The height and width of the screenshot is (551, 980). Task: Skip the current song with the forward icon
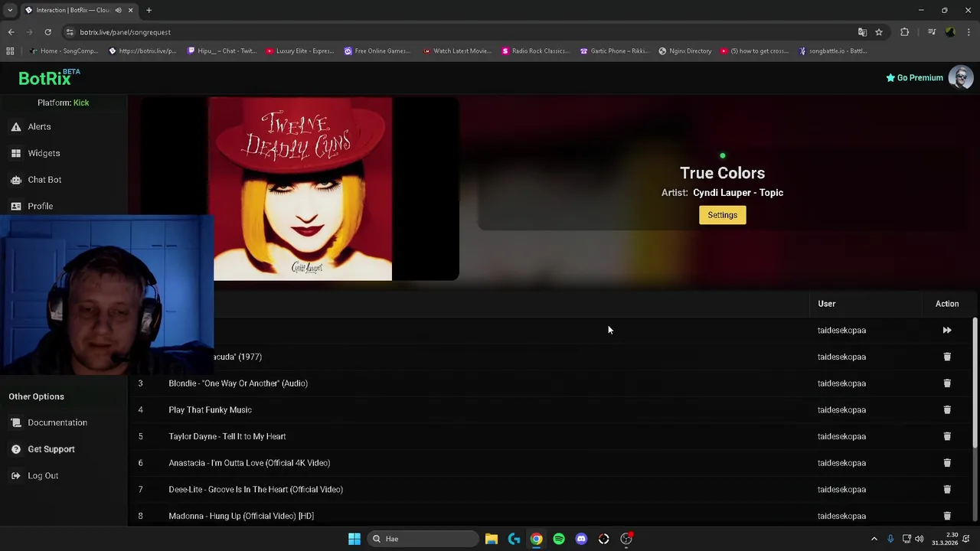(947, 331)
